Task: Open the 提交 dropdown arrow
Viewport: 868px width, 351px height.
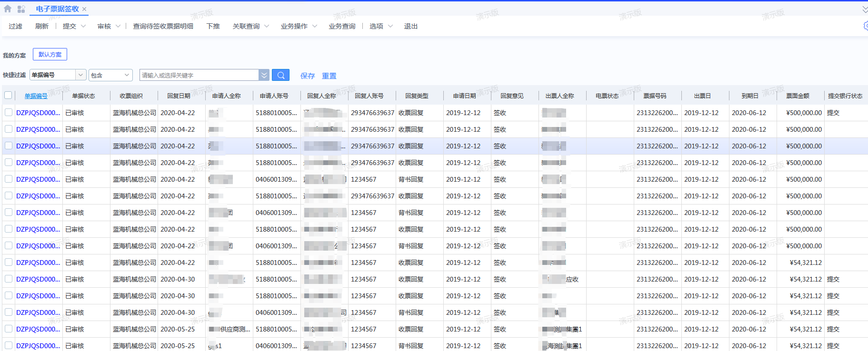Action: tap(83, 26)
